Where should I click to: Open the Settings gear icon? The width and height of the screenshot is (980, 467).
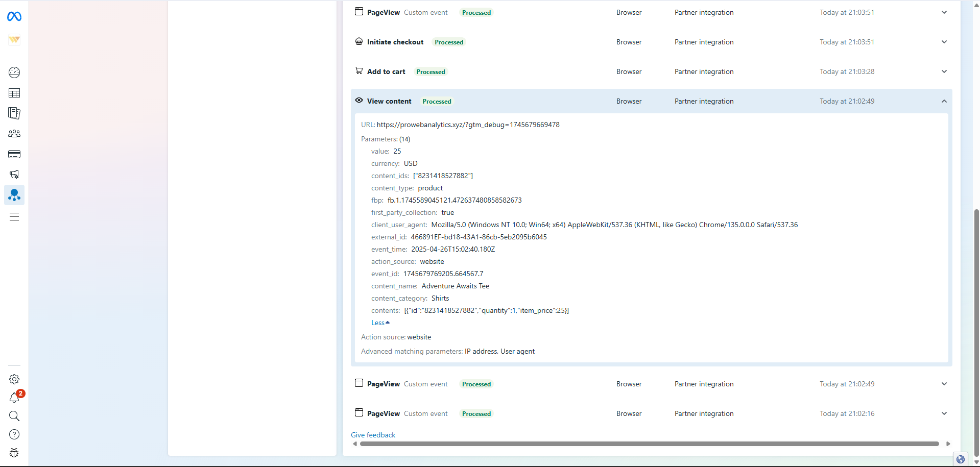coord(14,379)
